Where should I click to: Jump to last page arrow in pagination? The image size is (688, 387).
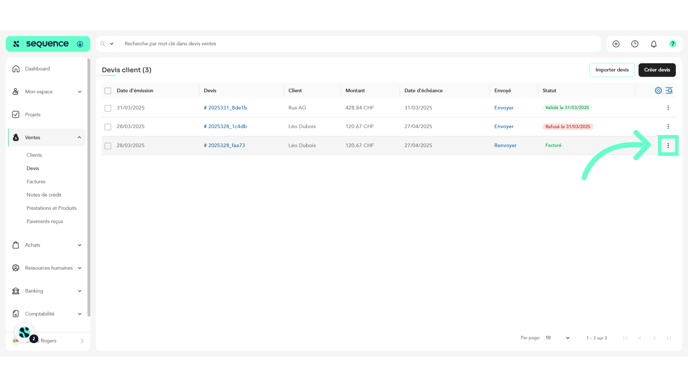(669, 338)
